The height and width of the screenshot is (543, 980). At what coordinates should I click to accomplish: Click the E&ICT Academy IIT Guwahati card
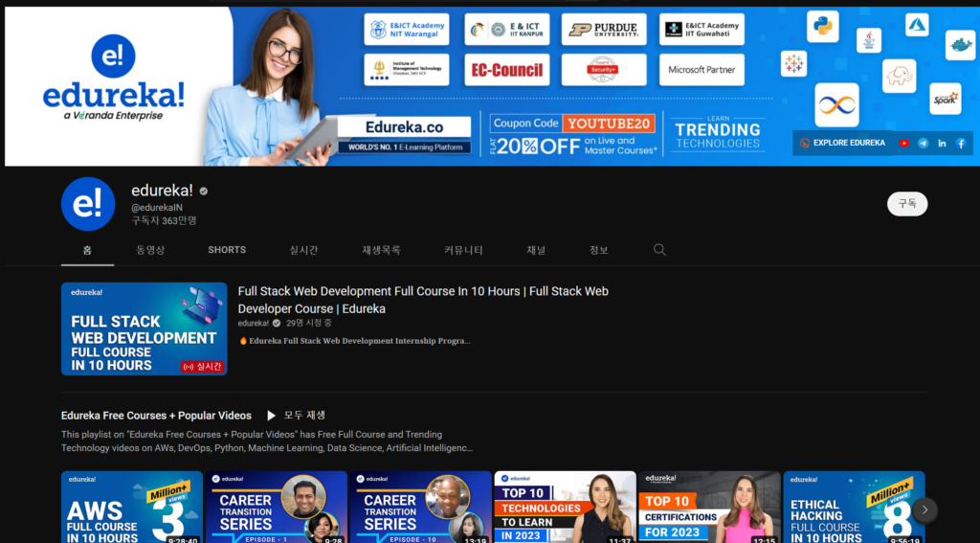[702, 30]
